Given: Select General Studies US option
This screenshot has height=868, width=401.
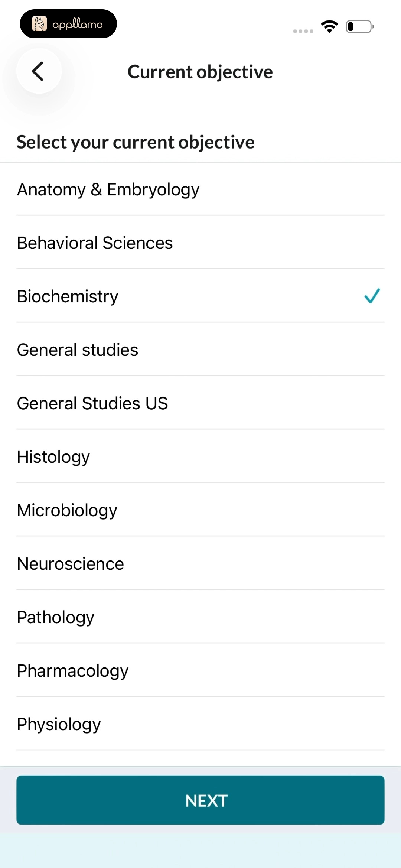Looking at the screenshot, I should pyautogui.click(x=200, y=403).
